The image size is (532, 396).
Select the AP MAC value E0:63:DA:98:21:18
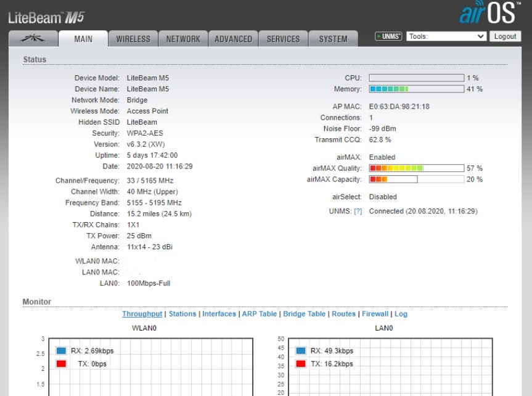[399, 107]
